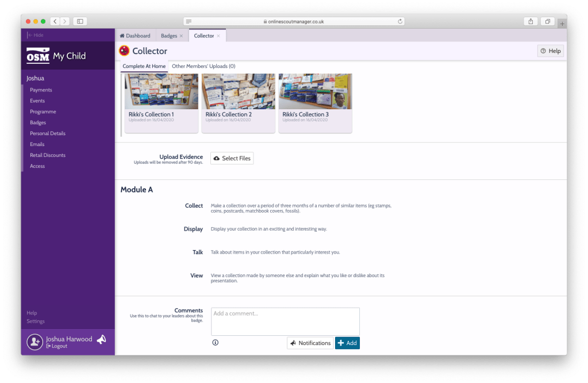Viewport: 588px width, 383px height.
Task: Click the megaphone icon beside Joshua Harwood
Action: coord(101,340)
